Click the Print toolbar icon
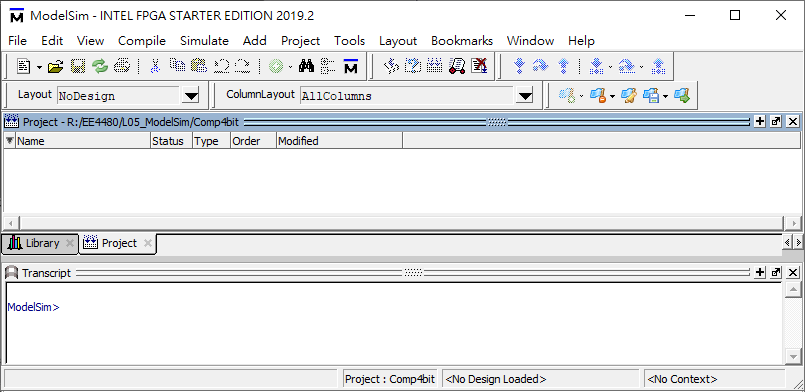 point(122,66)
